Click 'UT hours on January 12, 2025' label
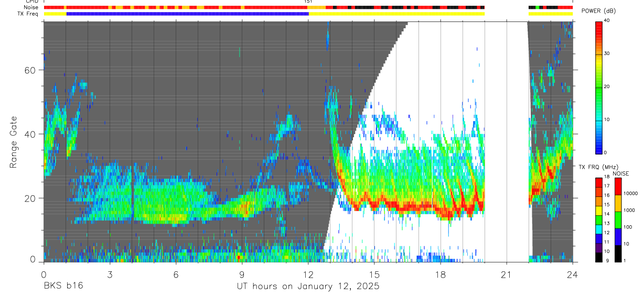Screen dimensions: 644x297 click(308, 287)
